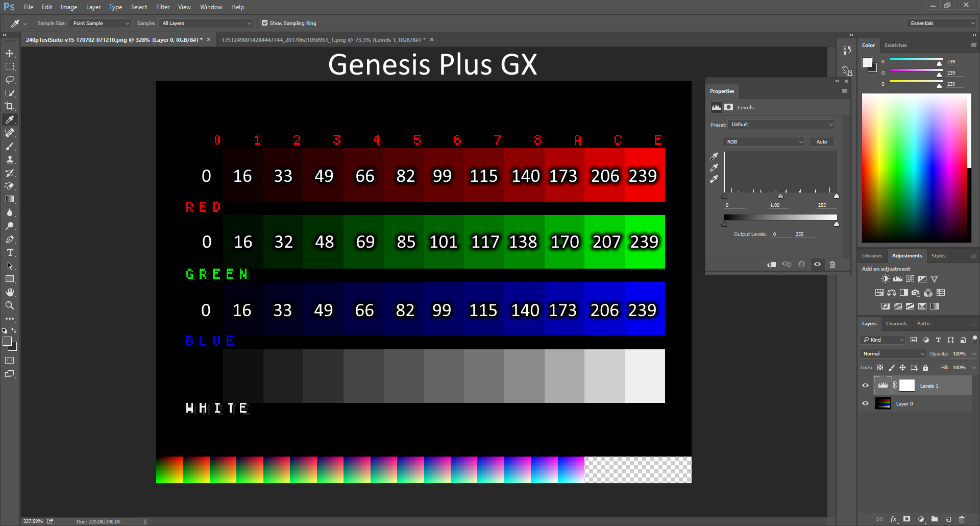Select the Gradient tool
The image size is (980, 526).
[10, 200]
